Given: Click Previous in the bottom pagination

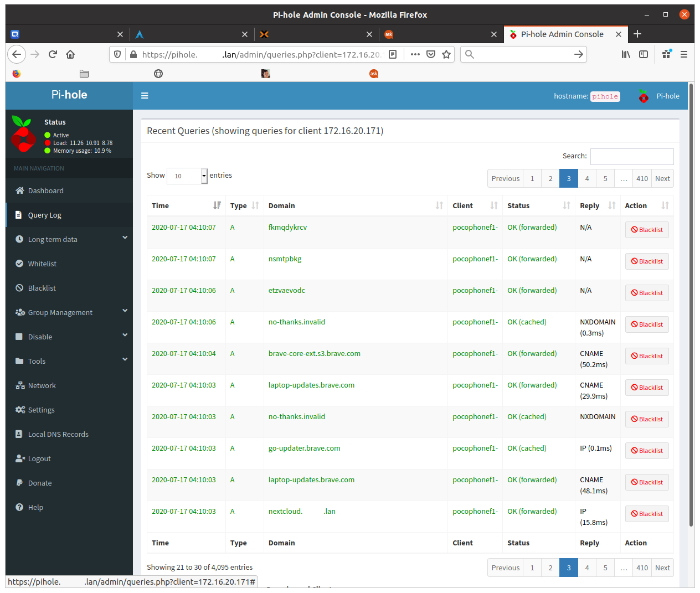Looking at the screenshot, I should point(506,568).
